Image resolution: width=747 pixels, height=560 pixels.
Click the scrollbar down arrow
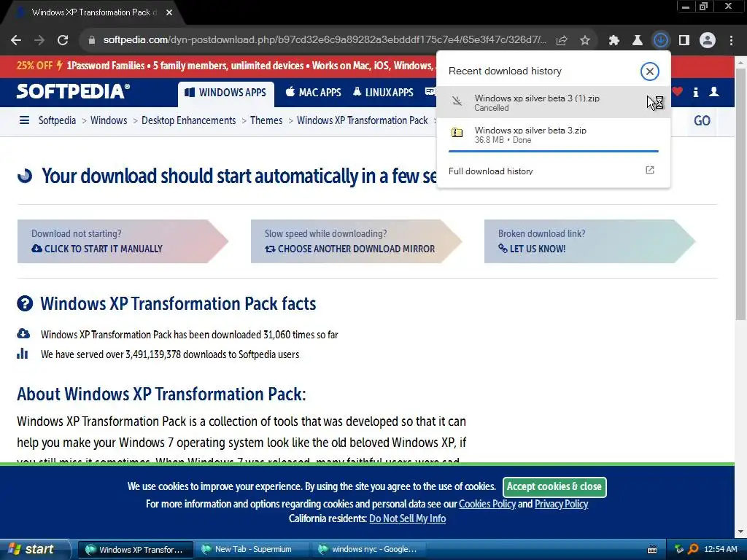pos(740,532)
